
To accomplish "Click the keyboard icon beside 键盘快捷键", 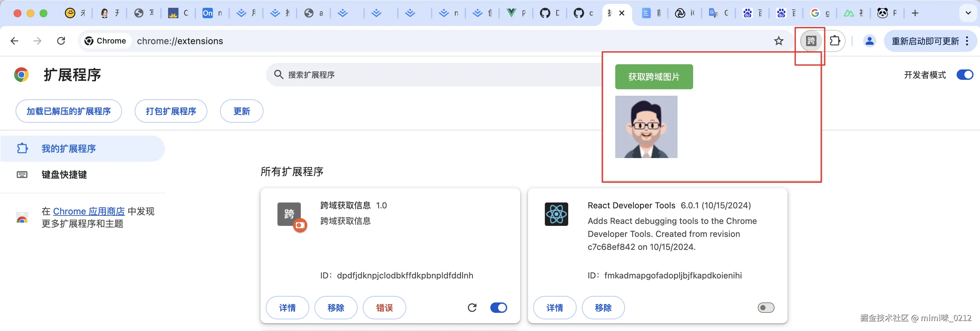I will tap(22, 175).
